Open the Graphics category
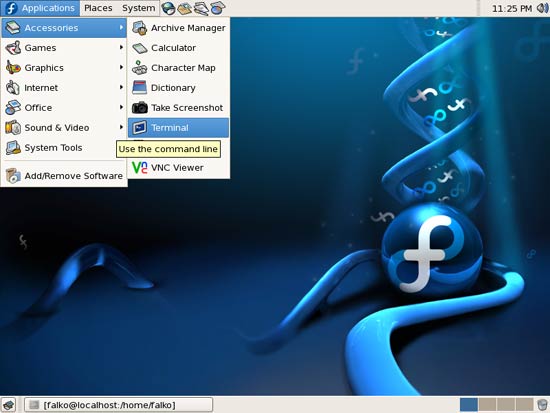Image resolution: width=550 pixels, height=413 pixels. coord(64,68)
